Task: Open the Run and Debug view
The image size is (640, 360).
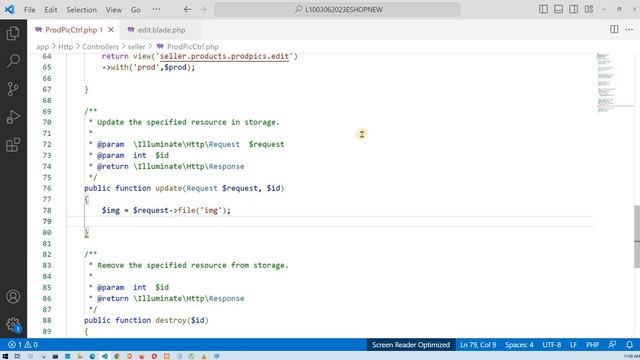Action: 13,117
